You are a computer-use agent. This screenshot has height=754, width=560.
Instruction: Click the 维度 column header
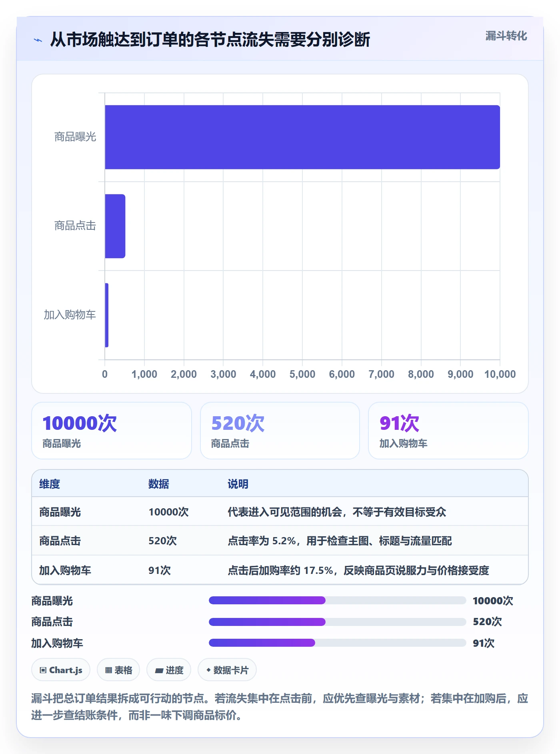50,484
